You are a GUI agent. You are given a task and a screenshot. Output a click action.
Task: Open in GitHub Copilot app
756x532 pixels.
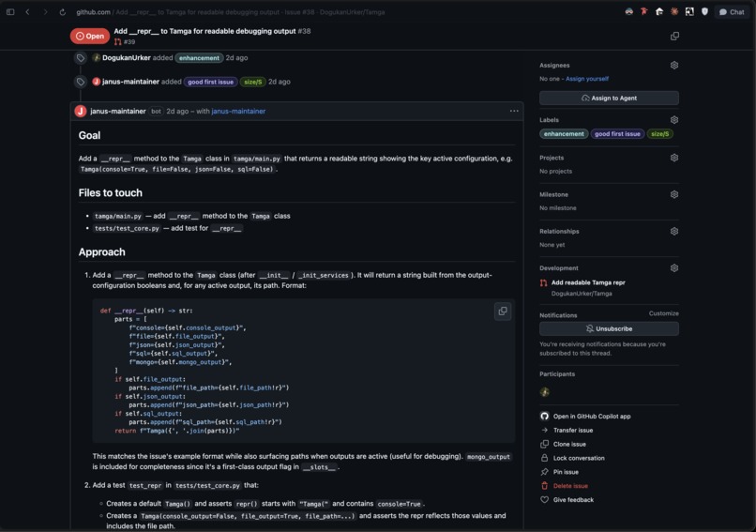(592, 417)
